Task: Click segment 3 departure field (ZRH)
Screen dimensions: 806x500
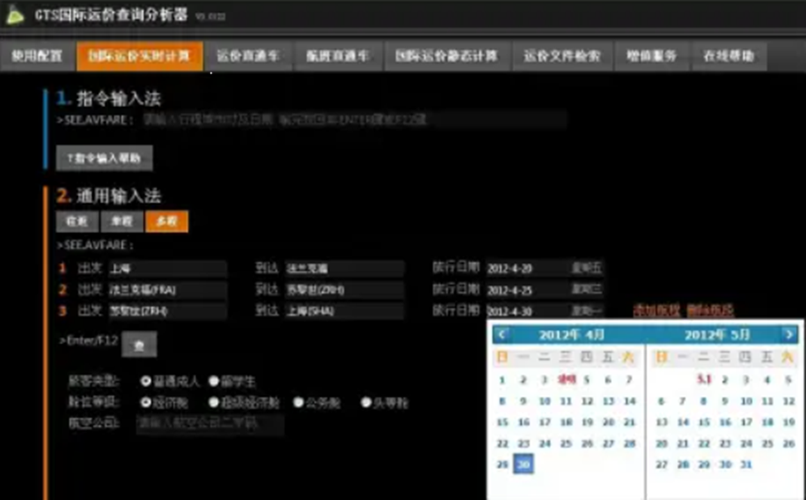Action: point(168,311)
